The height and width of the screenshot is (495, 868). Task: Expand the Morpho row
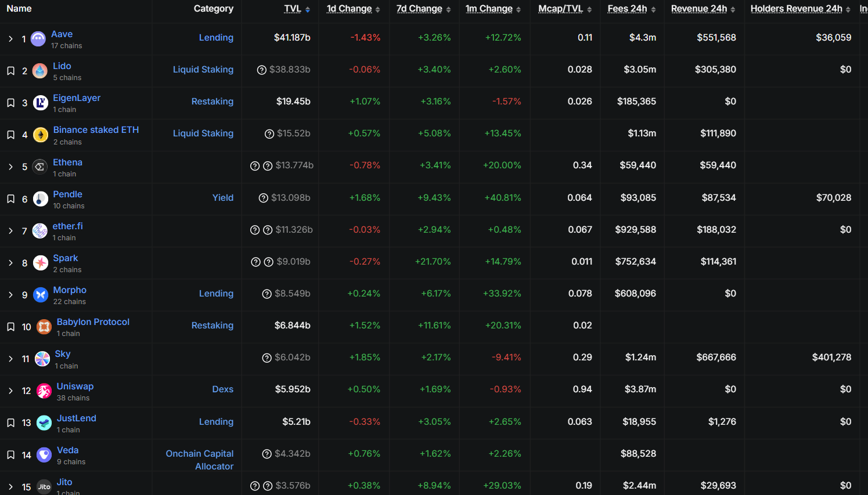pos(10,294)
